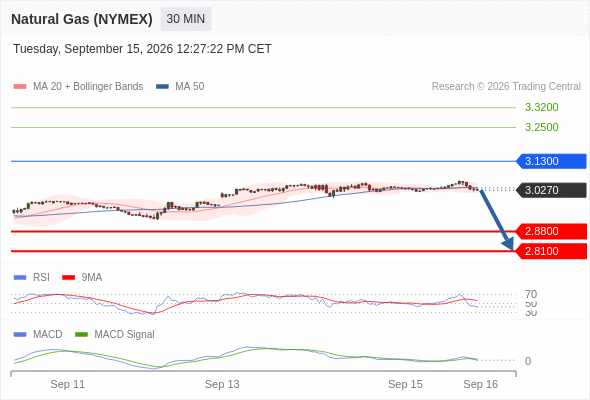The width and height of the screenshot is (590, 400).
Task: Click the blue MA 50 legend swatch
Action: coord(162,87)
